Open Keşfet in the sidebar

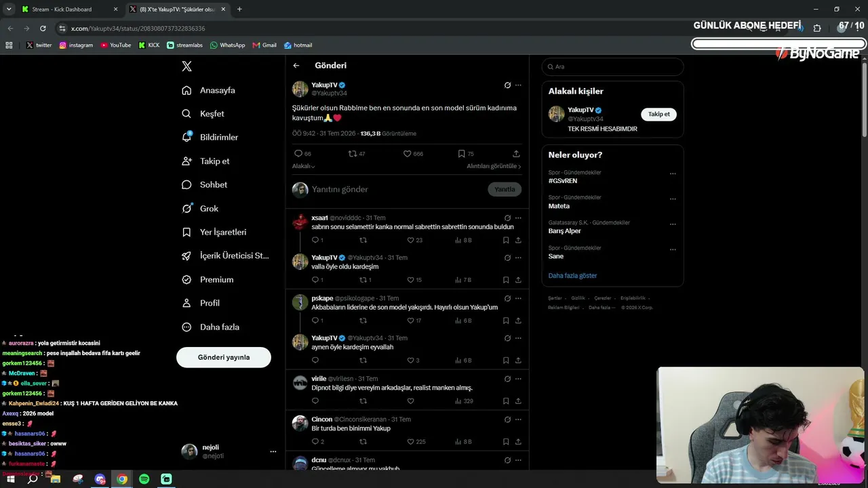pyautogui.click(x=203, y=114)
